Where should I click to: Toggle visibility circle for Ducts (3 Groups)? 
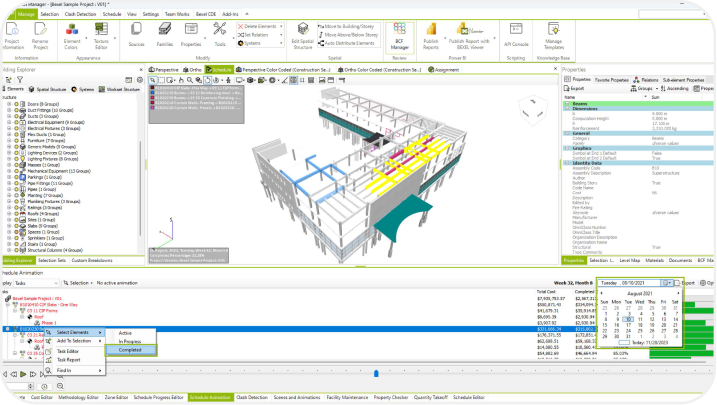pyautogui.click(x=16, y=116)
